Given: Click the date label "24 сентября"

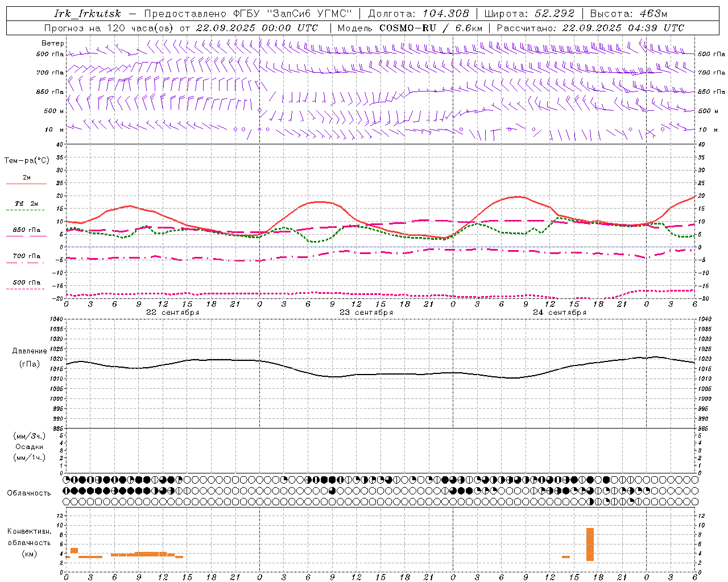Looking at the screenshot, I should point(560,313).
